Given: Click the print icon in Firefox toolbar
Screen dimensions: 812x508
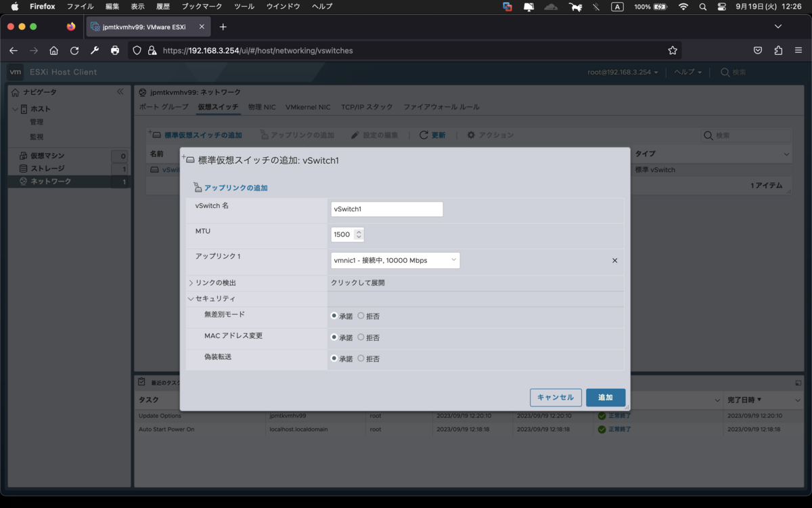Looking at the screenshot, I should coord(115,50).
